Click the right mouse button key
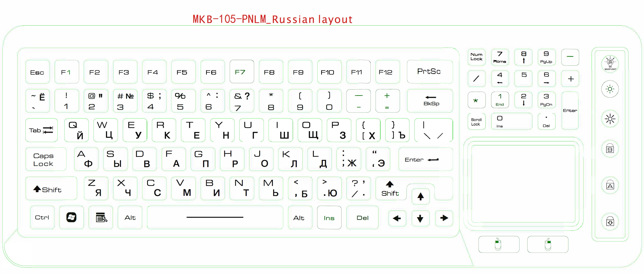Image resolution: width=644 pixels, height=274 pixels. (548, 244)
